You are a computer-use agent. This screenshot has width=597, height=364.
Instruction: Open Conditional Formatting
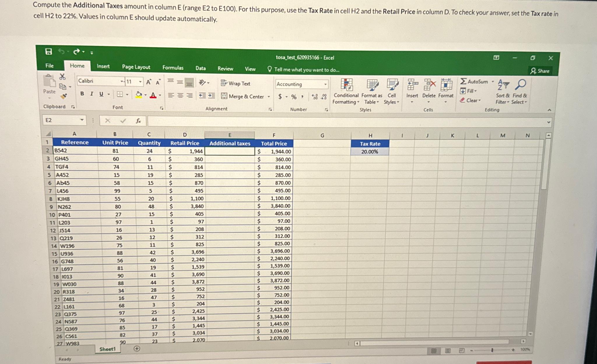[347, 90]
